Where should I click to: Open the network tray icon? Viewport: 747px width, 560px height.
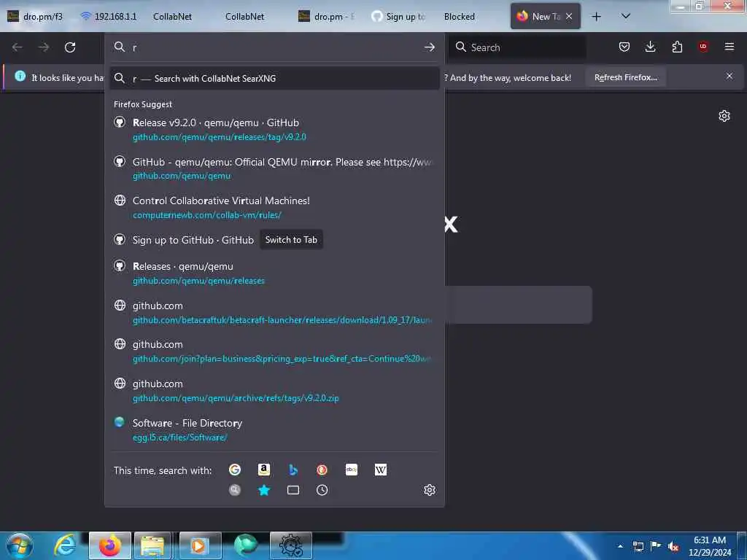(638, 546)
